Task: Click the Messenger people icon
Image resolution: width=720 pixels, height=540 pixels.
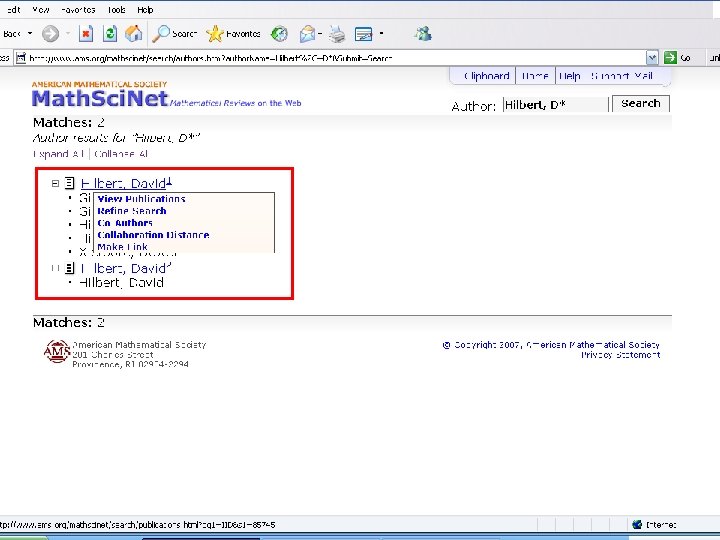Action: [422, 34]
